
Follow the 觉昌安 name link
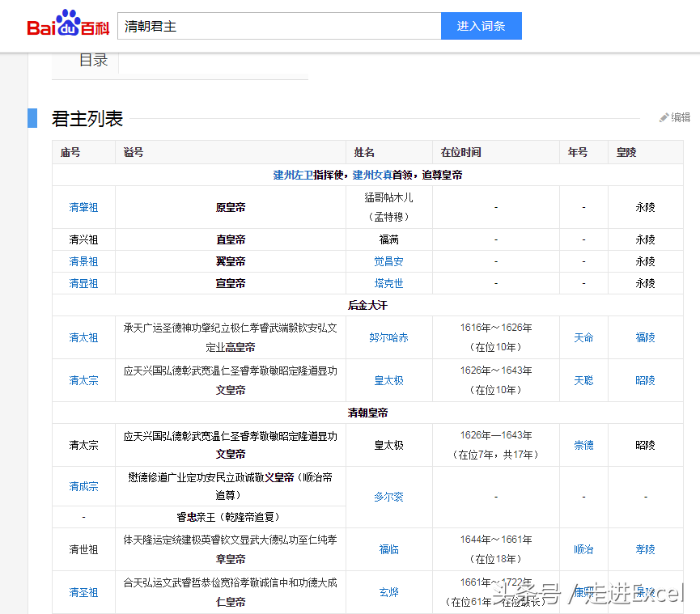[388, 261]
